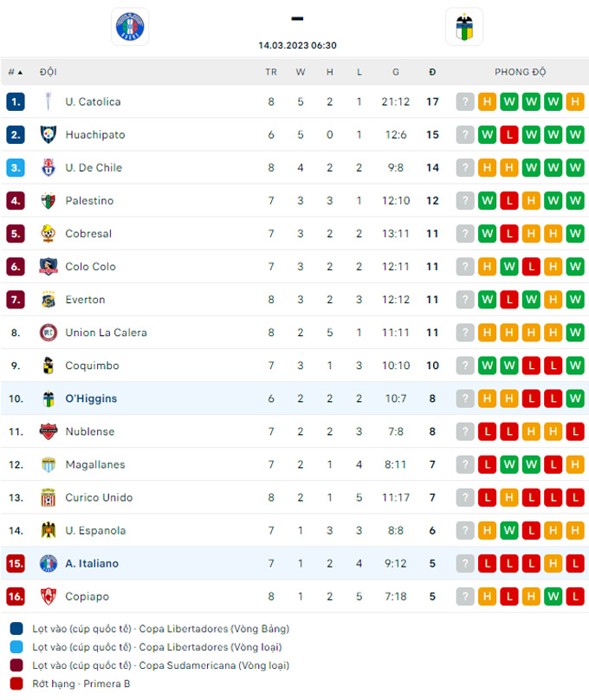The width and height of the screenshot is (589, 700).
Task: Sort table by the 'Đ' points column
Action: (x=432, y=72)
